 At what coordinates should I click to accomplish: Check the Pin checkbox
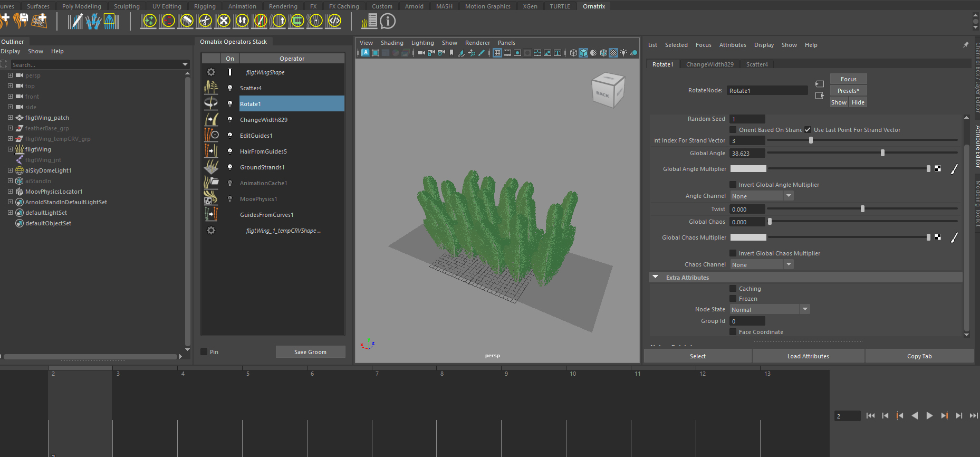(204, 352)
